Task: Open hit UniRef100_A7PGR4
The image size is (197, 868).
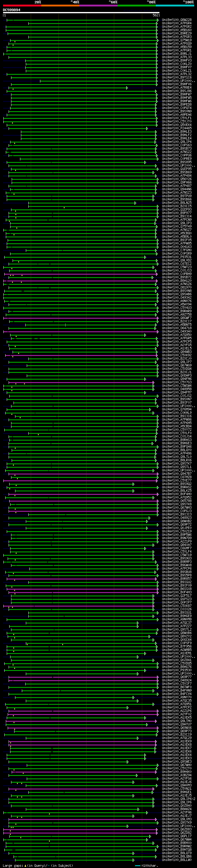Action: coord(177,23)
